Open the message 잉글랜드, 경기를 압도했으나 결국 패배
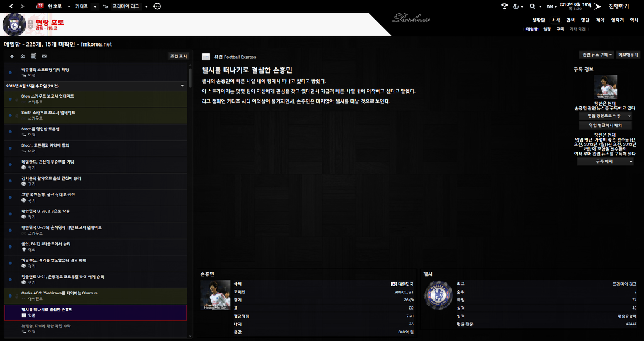This screenshot has width=644, height=341. point(96,264)
